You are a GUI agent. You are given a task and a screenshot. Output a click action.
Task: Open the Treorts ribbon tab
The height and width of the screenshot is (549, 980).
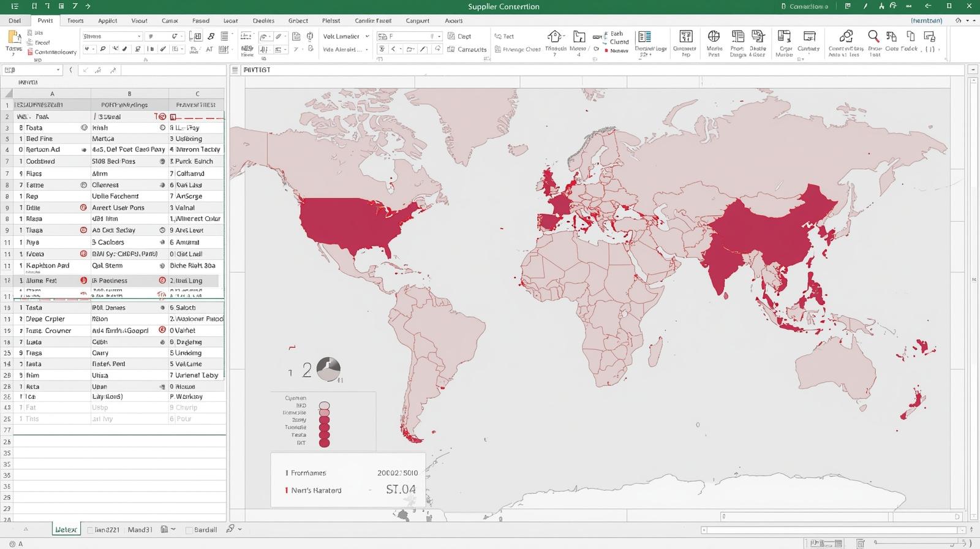tap(75, 21)
